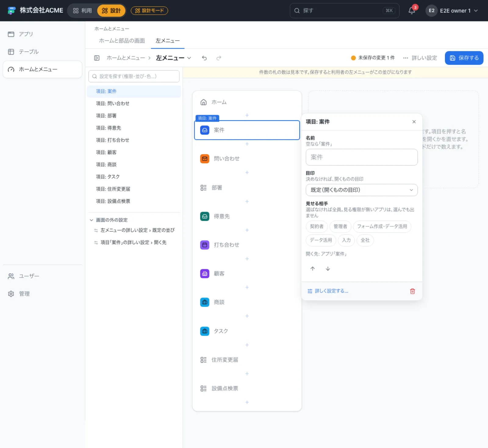Image resolution: width=488 pixels, height=448 pixels.
Task: Click the 名前 input field
Action: coord(362,157)
